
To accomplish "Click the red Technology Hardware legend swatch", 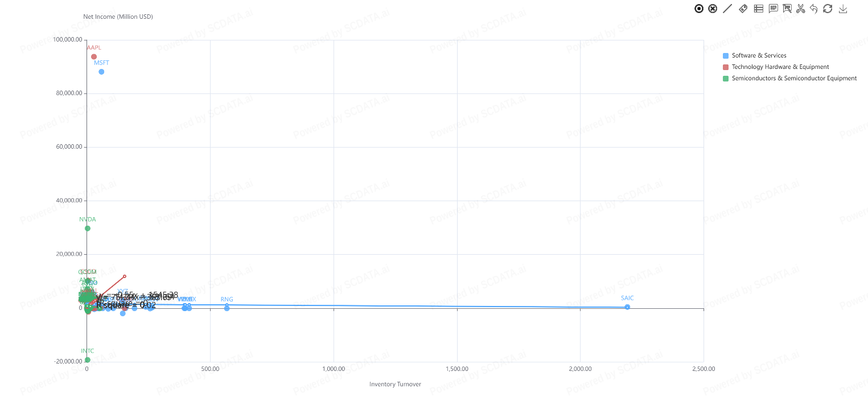I will pos(726,67).
